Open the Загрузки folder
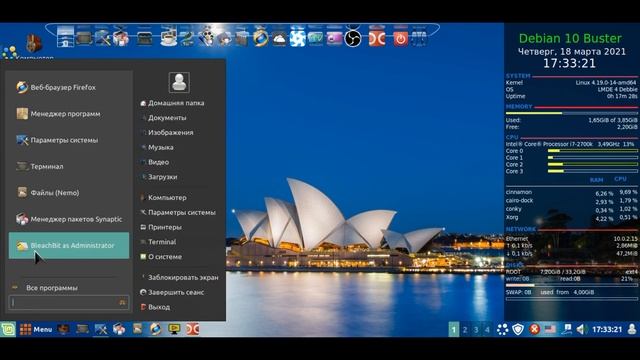Image resolution: width=640 pixels, height=360 pixels. [x=162, y=177]
